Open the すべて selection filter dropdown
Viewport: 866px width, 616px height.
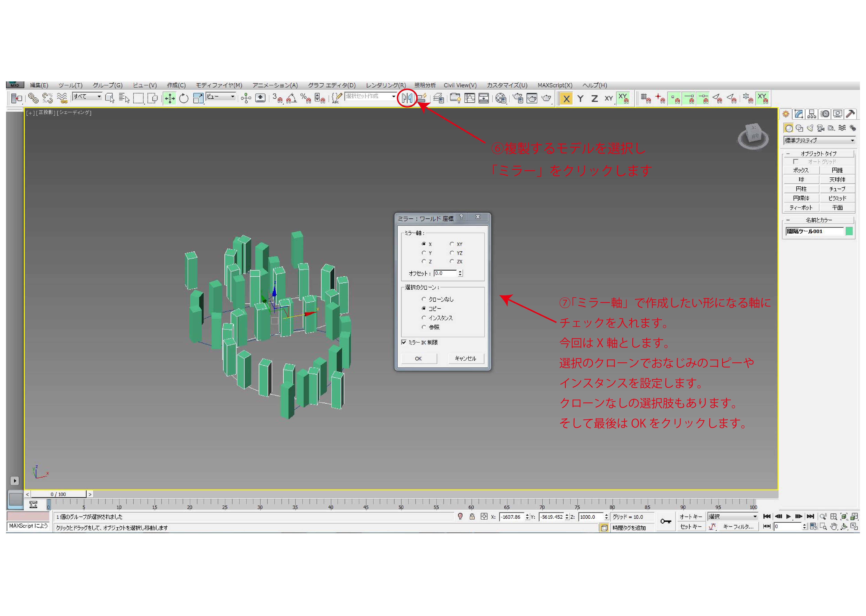87,96
